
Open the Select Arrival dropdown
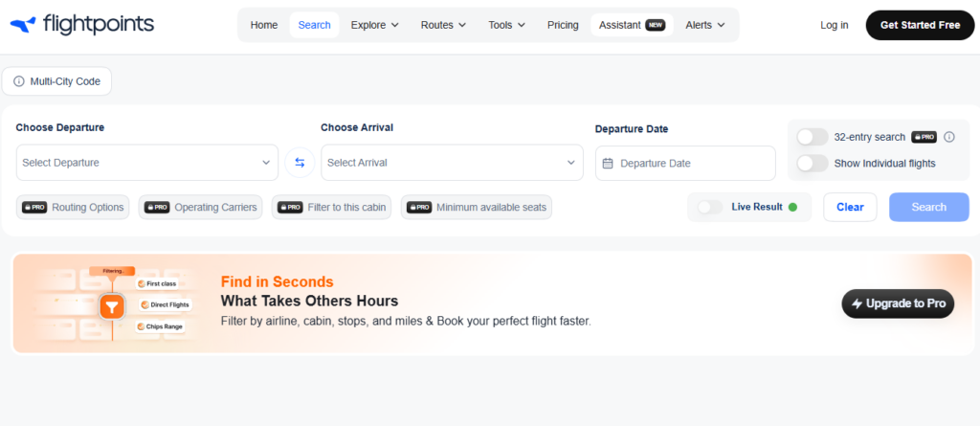tap(452, 163)
